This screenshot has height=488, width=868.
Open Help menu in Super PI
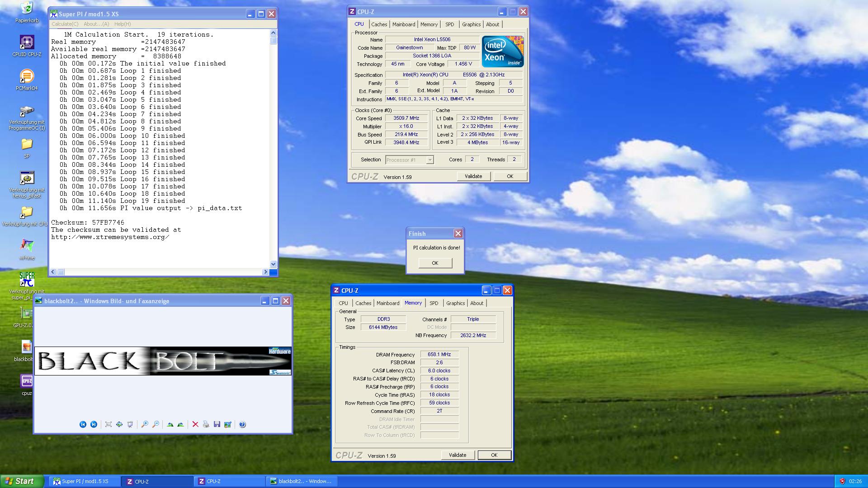click(x=123, y=24)
